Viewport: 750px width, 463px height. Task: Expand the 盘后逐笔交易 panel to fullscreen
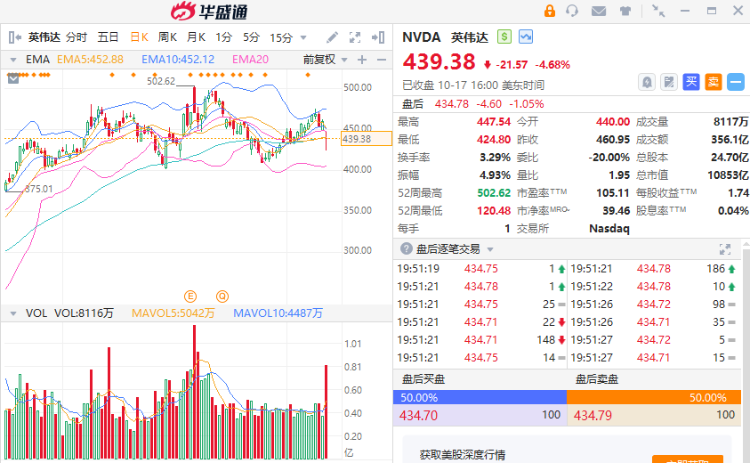click(725, 249)
